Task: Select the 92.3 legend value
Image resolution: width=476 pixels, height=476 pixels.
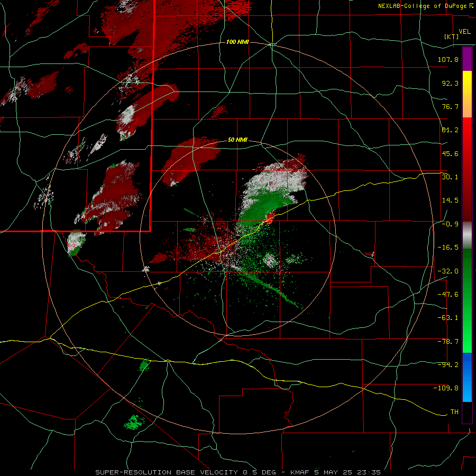Action: [450, 83]
